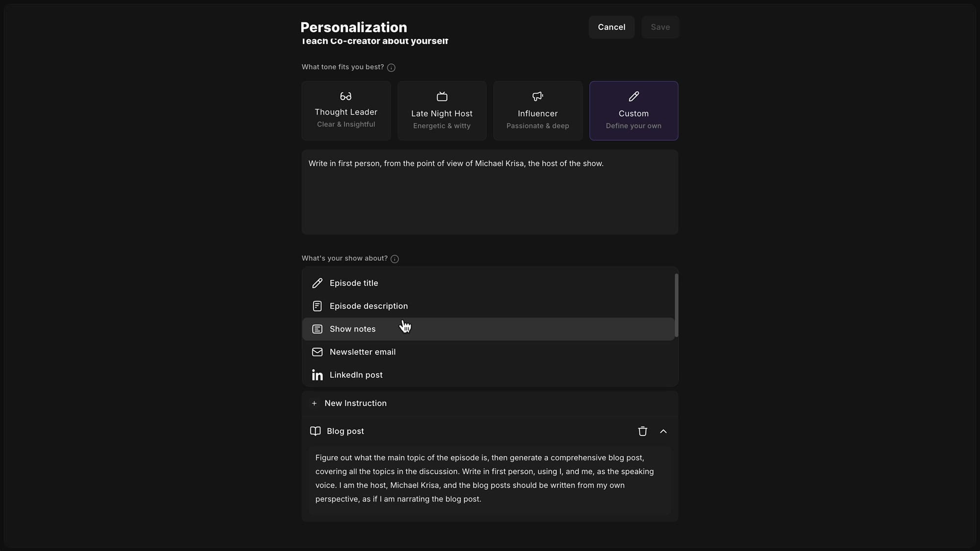980x551 pixels.
Task: Select the Thought Leader tone
Action: (x=346, y=110)
